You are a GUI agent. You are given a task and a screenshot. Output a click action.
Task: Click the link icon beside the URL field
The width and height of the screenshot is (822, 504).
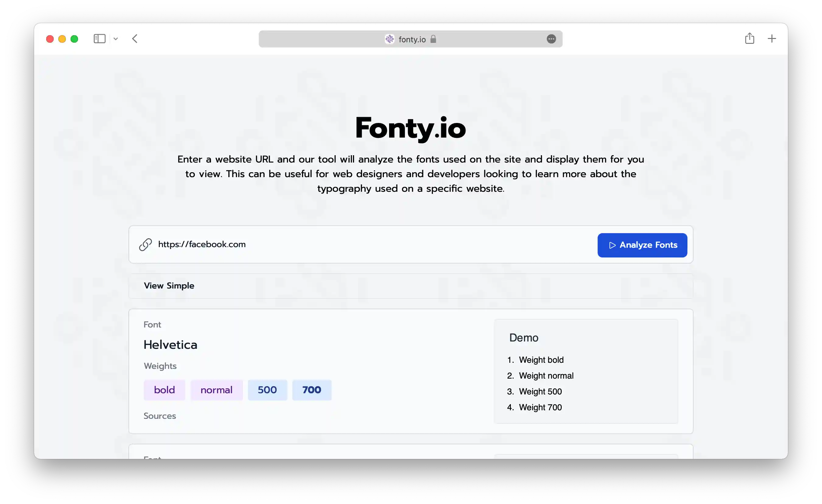click(145, 244)
